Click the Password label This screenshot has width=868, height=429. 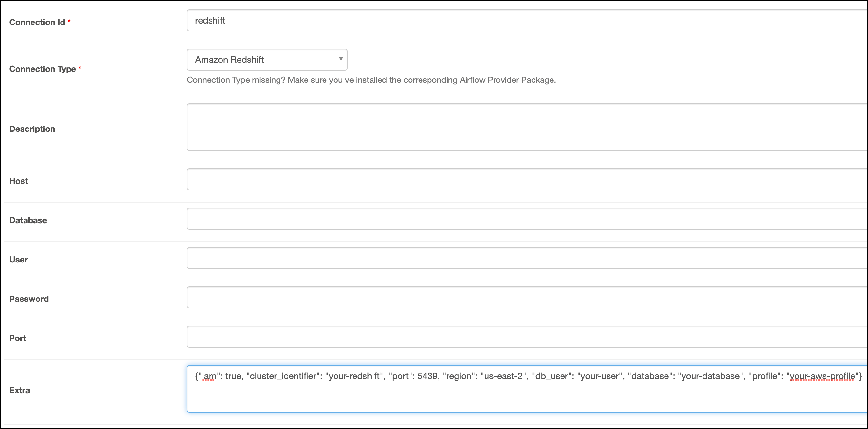click(x=29, y=299)
